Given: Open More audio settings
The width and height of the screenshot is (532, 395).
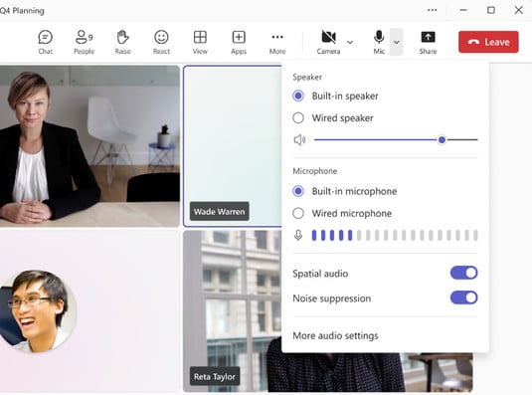Looking at the screenshot, I should pyautogui.click(x=335, y=335).
